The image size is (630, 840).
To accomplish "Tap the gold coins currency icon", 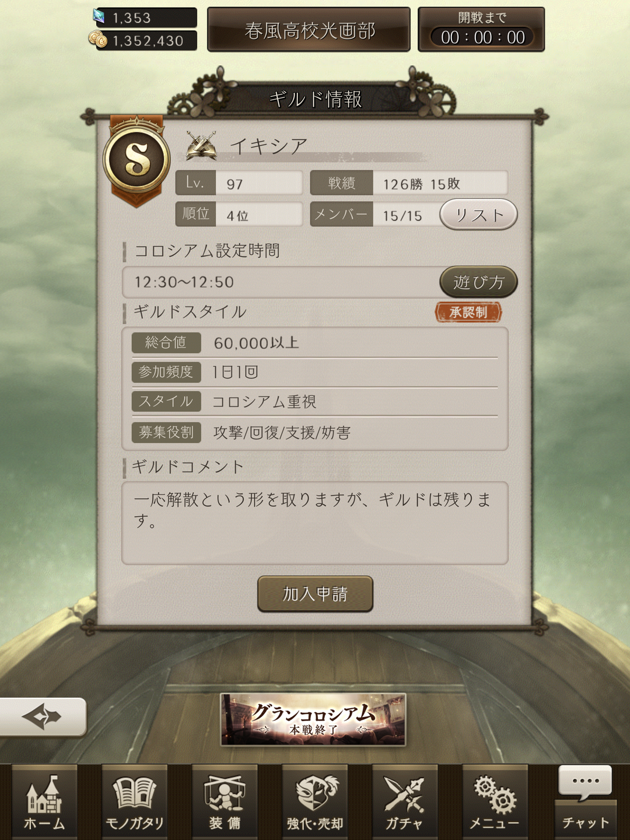I will point(98,40).
